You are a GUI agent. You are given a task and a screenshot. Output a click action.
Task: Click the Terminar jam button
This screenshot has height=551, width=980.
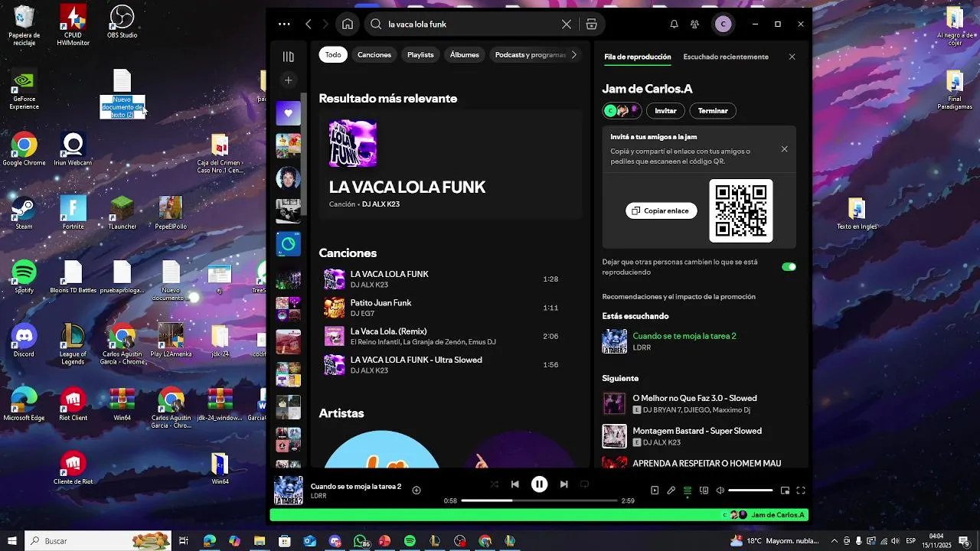pos(713,111)
